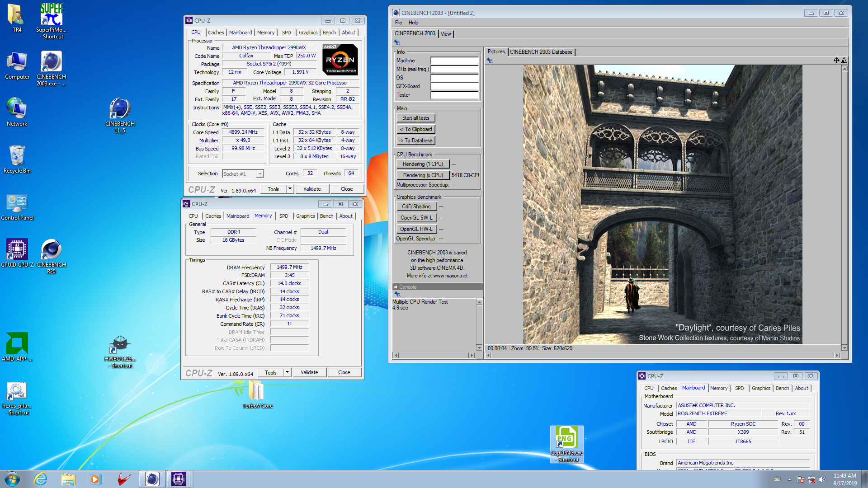Select Bench tab in Mainboard CPU-Z window
The width and height of the screenshot is (868, 488).
click(x=782, y=388)
